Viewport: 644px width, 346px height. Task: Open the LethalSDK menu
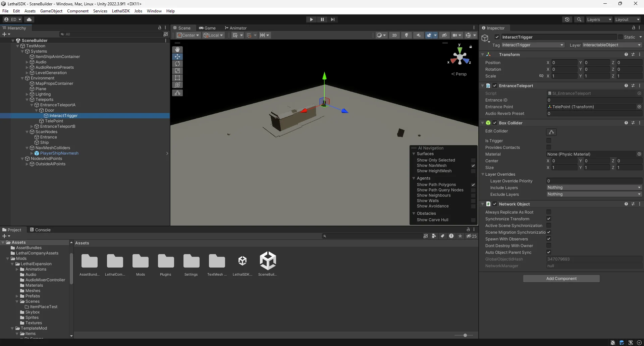(121, 11)
